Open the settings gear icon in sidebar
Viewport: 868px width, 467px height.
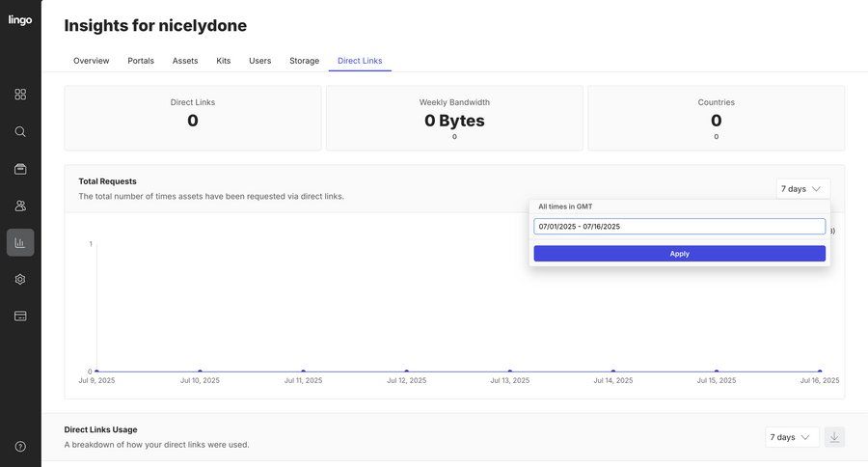(20, 279)
